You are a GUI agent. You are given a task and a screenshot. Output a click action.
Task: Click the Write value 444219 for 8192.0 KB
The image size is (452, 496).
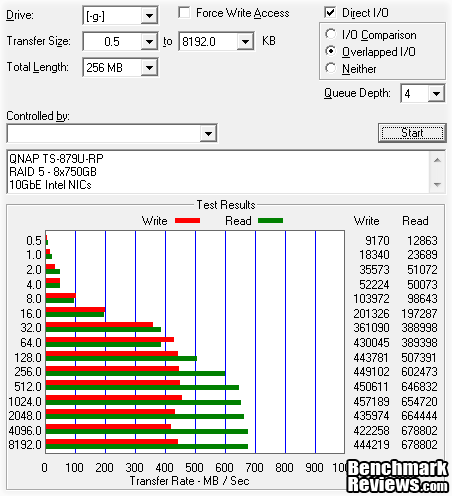pos(371,445)
